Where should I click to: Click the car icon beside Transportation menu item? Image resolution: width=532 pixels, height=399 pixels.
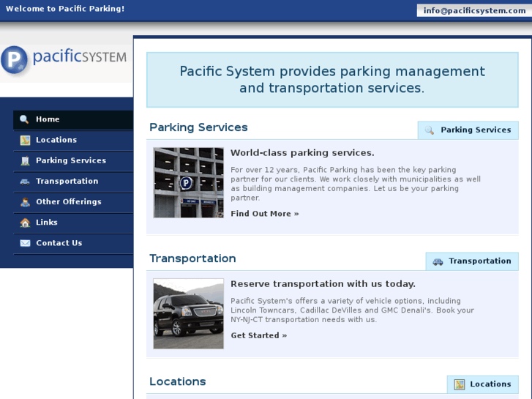[25, 182]
